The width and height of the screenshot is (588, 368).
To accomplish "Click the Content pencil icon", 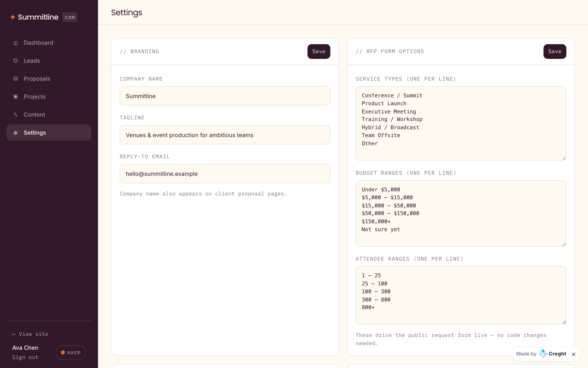I will pos(16,115).
